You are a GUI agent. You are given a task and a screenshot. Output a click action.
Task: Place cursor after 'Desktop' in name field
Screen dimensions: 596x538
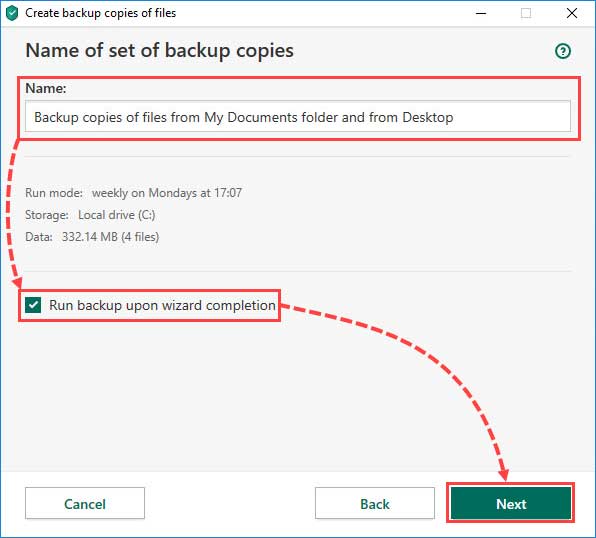(455, 117)
